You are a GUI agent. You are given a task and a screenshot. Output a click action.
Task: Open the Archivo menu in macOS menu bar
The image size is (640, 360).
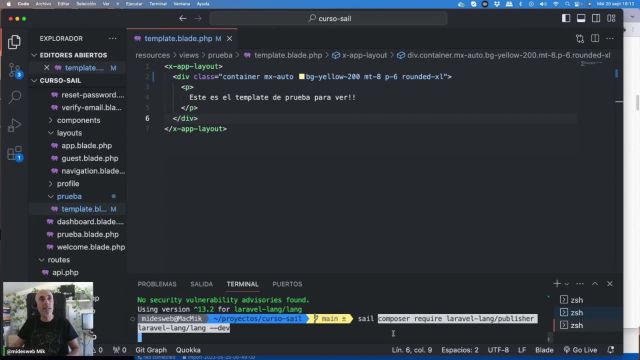43,4
